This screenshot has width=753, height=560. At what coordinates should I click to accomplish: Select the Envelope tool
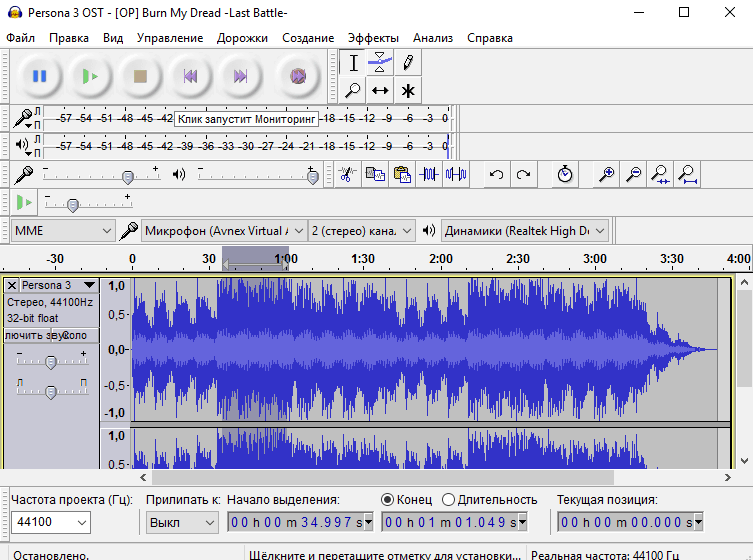pyautogui.click(x=380, y=63)
